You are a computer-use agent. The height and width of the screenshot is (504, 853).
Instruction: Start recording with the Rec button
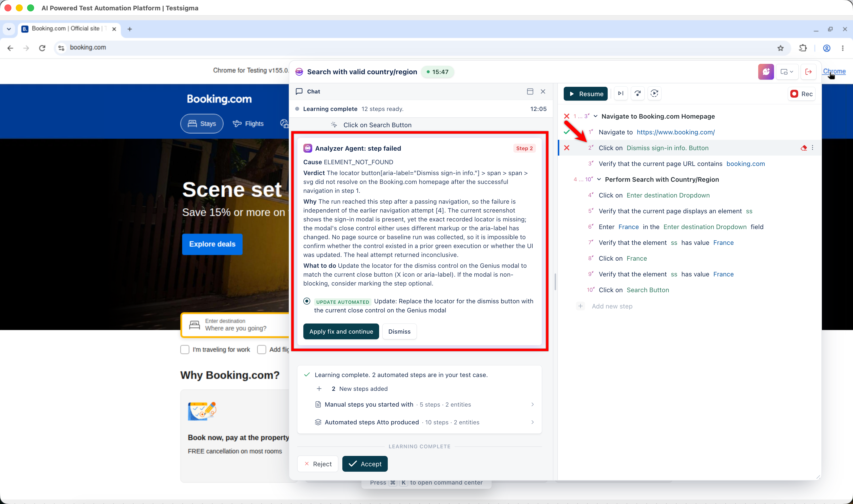pyautogui.click(x=801, y=94)
